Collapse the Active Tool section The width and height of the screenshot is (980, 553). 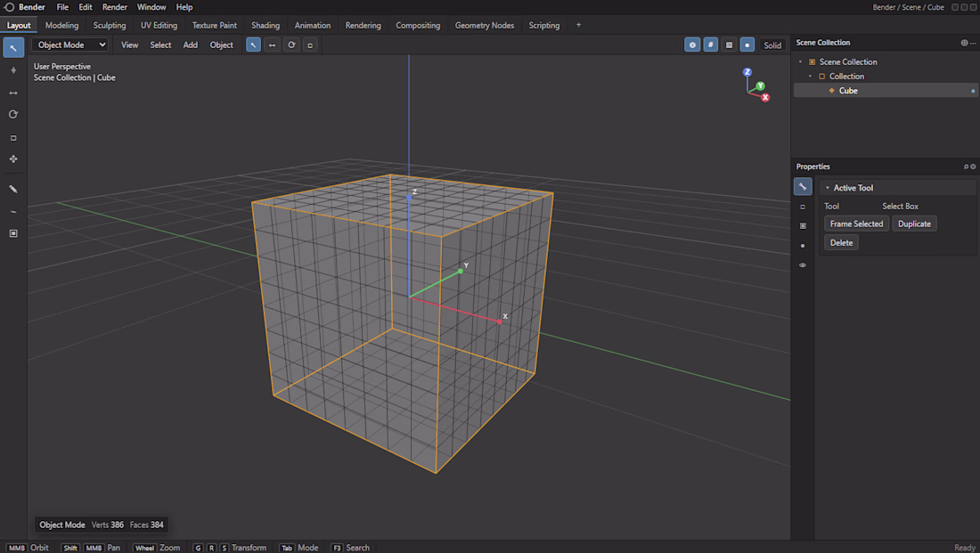click(x=828, y=188)
